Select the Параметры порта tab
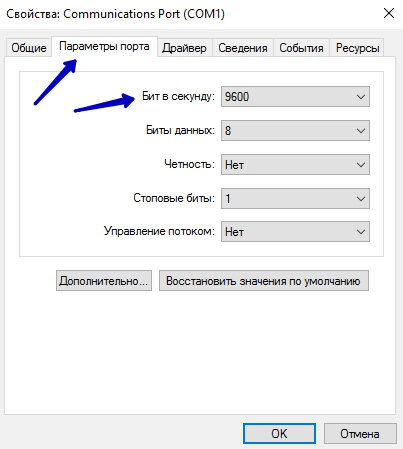Image resolution: width=403 pixels, height=449 pixels. click(x=104, y=46)
